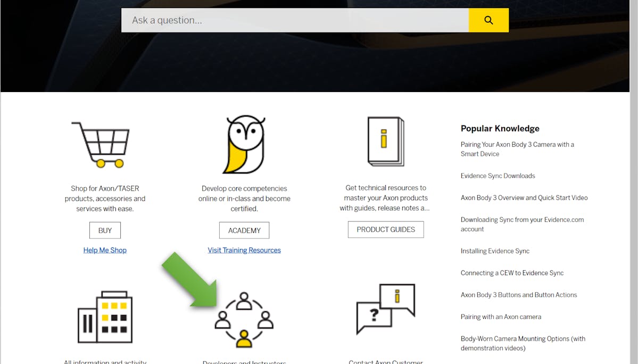
Task: Open "Pairing Your Axon Body 3 Camera with a Smart Device"
Action: [517, 149]
